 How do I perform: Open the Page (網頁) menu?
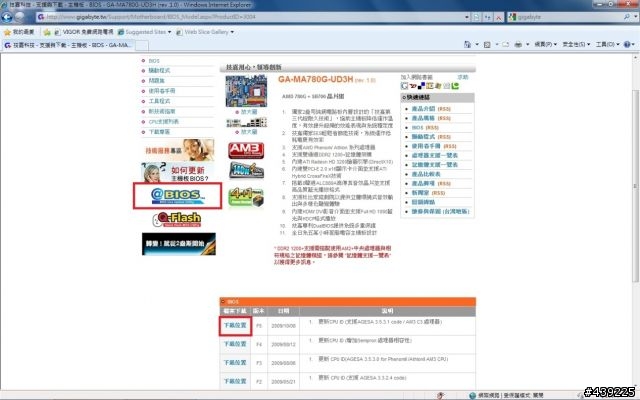pos(545,44)
